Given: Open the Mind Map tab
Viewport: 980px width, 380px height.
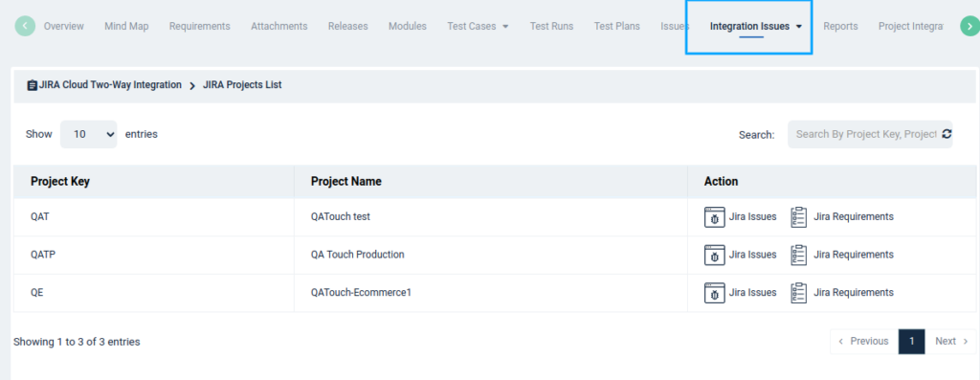Looking at the screenshot, I should (126, 26).
